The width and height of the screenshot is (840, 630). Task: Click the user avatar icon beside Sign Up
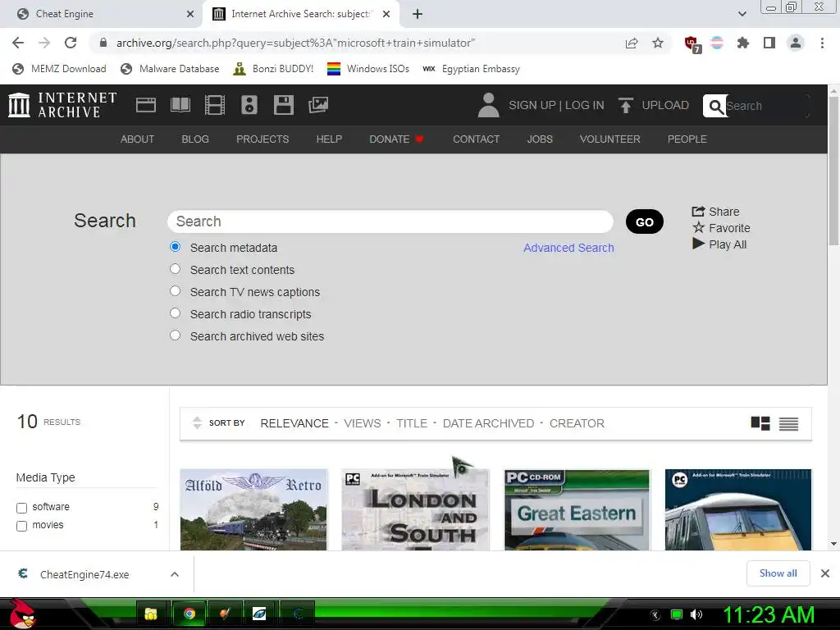[x=488, y=105]
